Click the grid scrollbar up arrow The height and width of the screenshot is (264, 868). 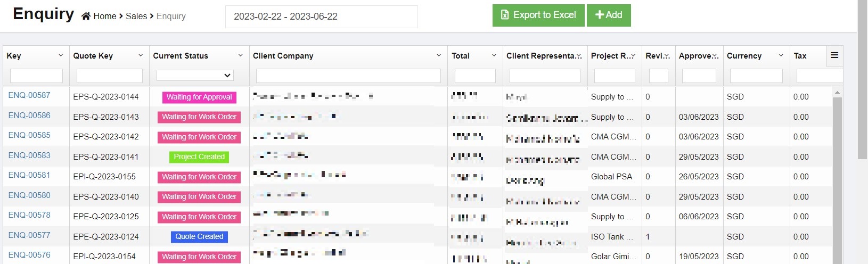837,93
